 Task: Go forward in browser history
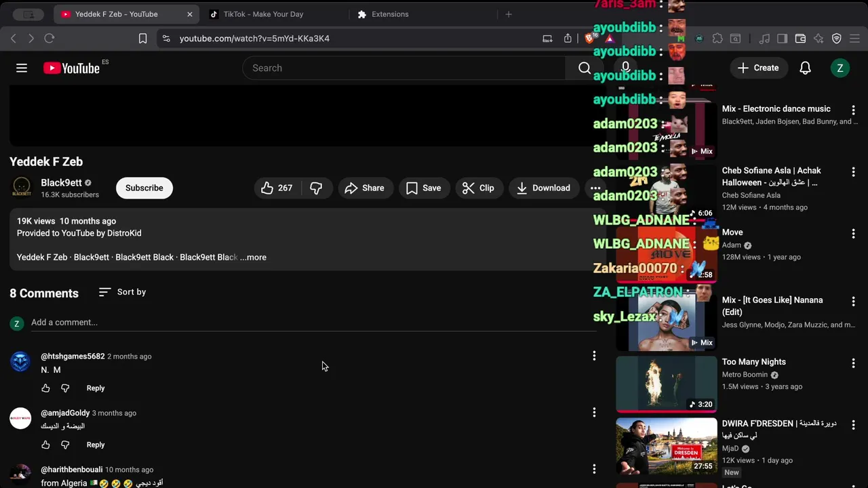31,39
